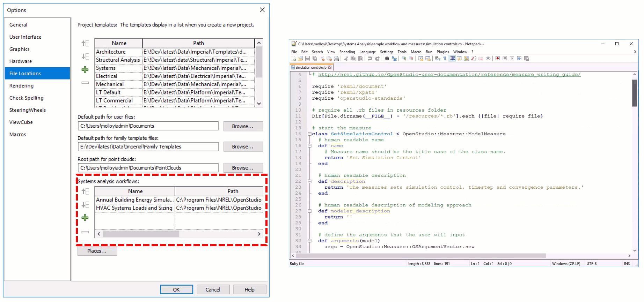
Task: Click the Redo arrow in Notepad++ toolbar
Action: (377, 59)
